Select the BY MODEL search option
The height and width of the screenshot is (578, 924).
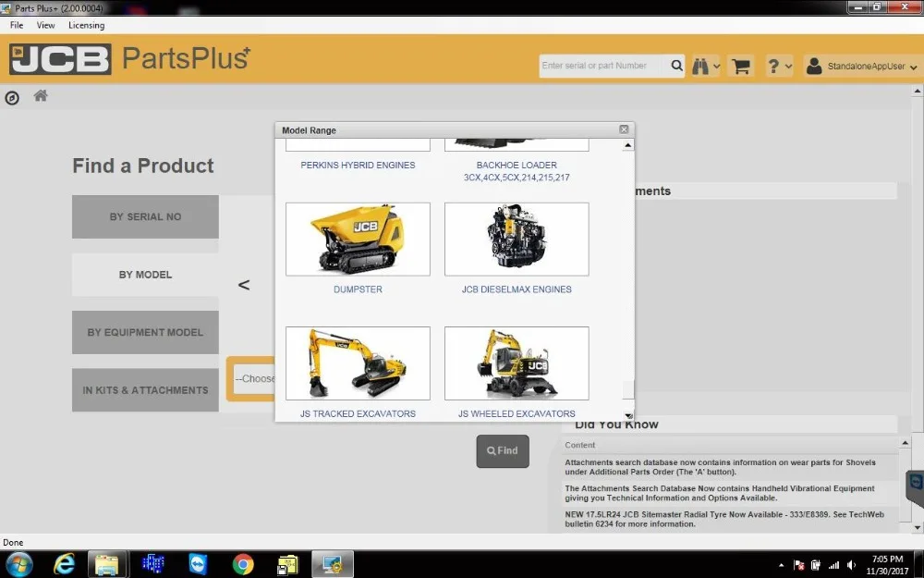[x=145, y=274]
